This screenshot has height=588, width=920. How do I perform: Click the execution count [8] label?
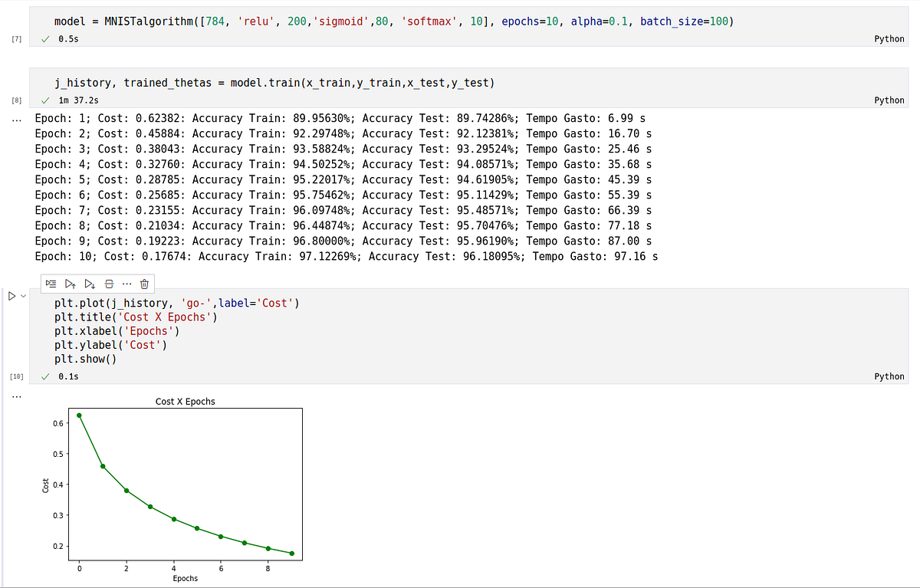[16, 99]
